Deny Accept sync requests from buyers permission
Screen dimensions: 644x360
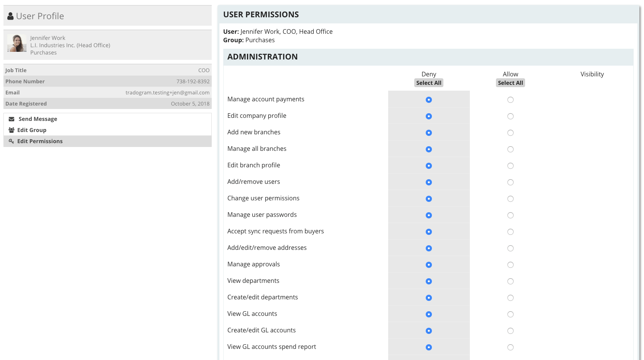(x=428, y=232)
